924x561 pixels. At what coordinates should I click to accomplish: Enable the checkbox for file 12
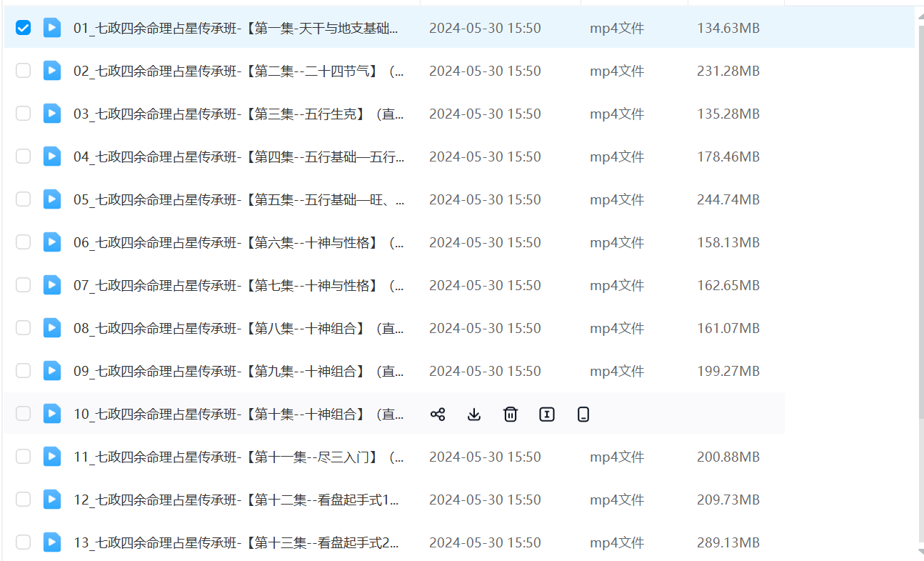[x=24, y=500]
